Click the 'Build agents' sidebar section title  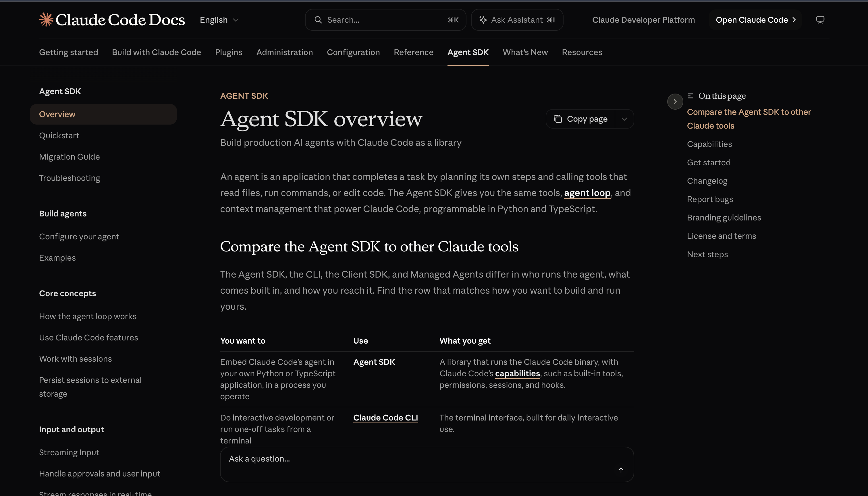click(x=63, y=214)
